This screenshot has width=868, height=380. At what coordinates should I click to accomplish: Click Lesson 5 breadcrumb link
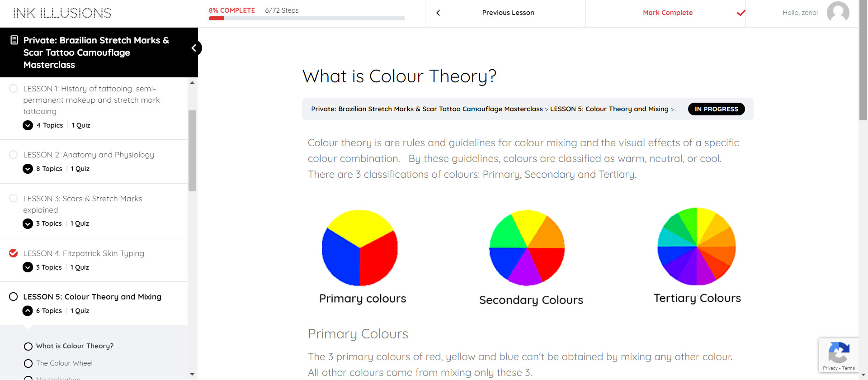coord(609,109)
